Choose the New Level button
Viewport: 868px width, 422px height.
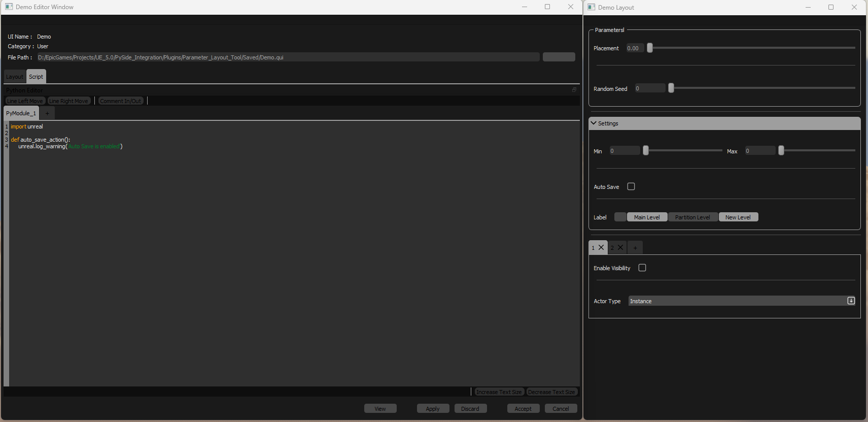point(738,217)
